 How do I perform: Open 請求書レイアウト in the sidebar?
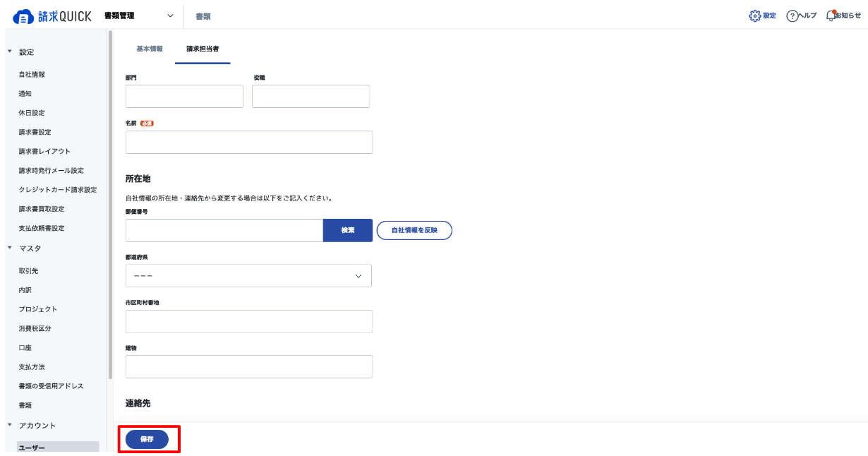pos(44,151)
